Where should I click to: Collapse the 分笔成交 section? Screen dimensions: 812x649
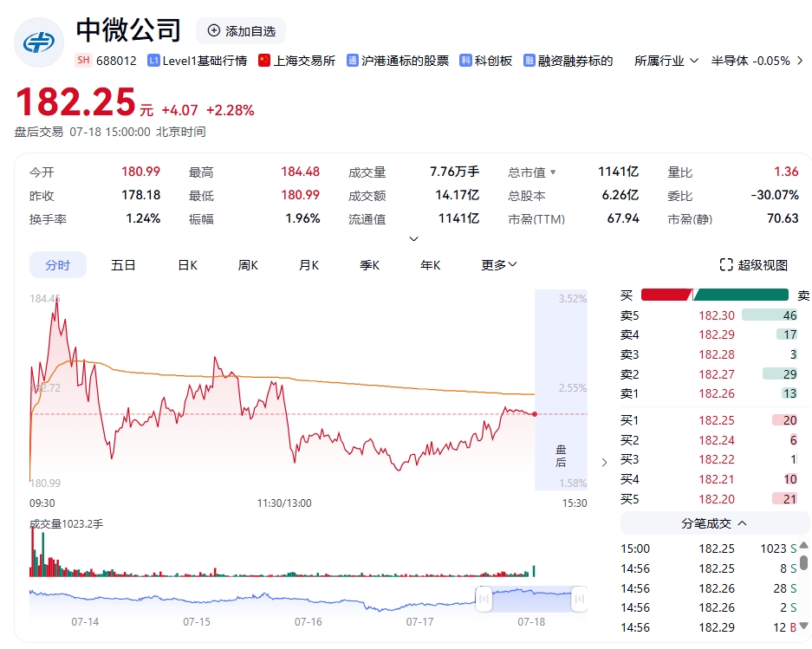click(x=742, y=523)
